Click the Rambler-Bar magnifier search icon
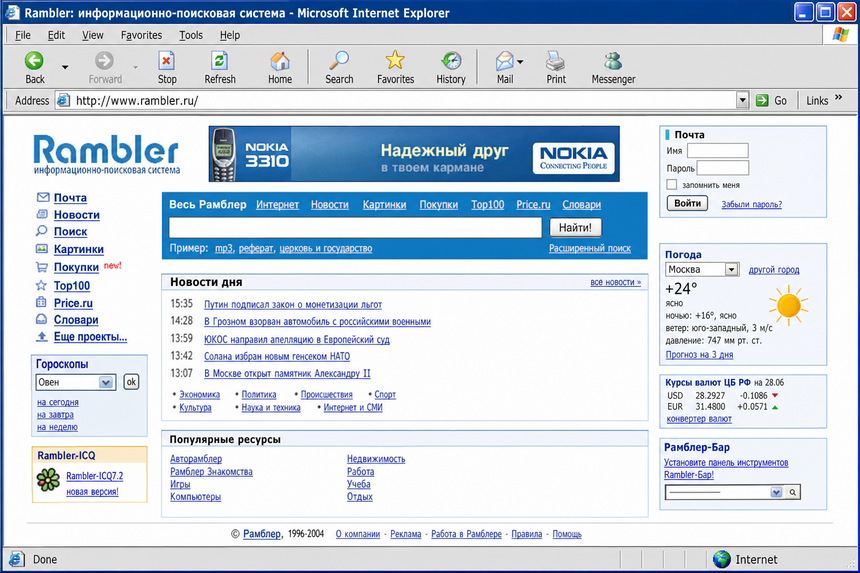Image resolution: width=860 pixels, height=573 pixels. [793, 492]
